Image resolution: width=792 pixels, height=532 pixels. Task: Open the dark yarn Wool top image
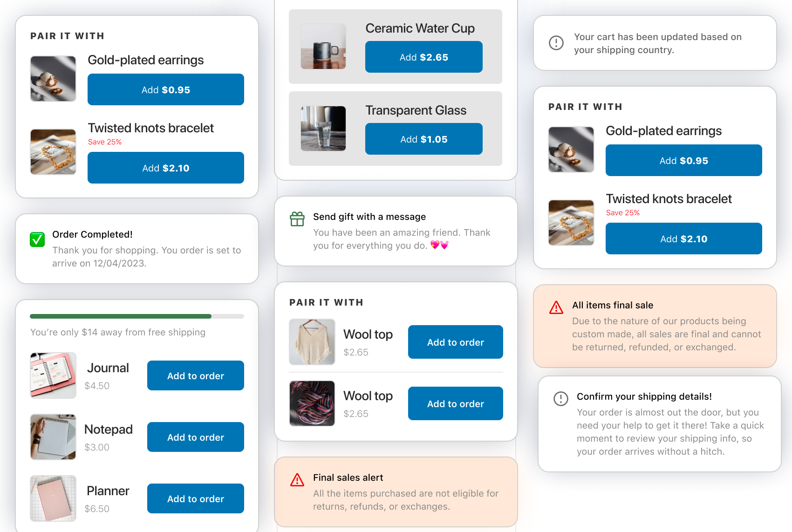[312, 403]
